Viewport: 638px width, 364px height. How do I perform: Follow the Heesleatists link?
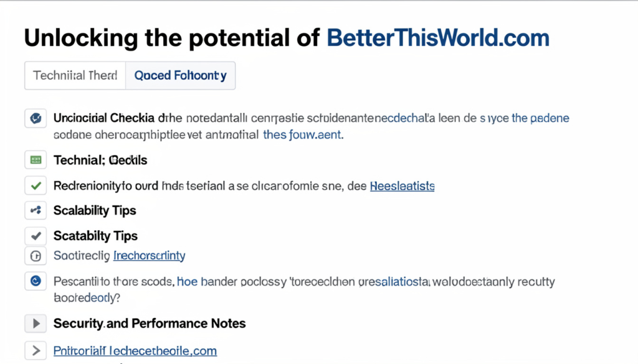402,185
